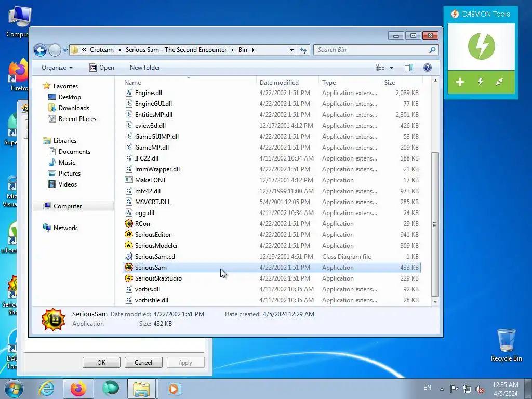Click Serious Sam - The Second Encounter breadcrumb

(176, 50)
